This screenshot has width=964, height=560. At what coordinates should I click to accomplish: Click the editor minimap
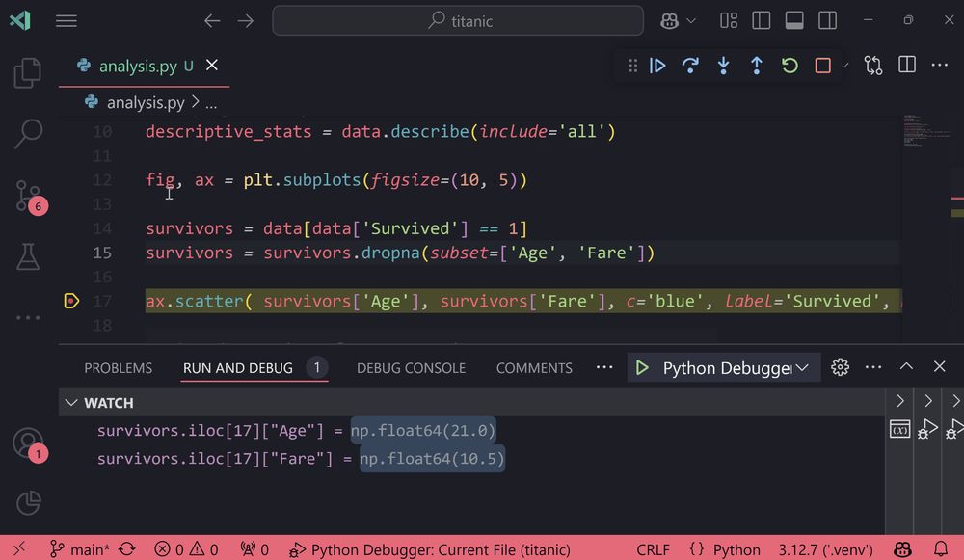[925, 131]
